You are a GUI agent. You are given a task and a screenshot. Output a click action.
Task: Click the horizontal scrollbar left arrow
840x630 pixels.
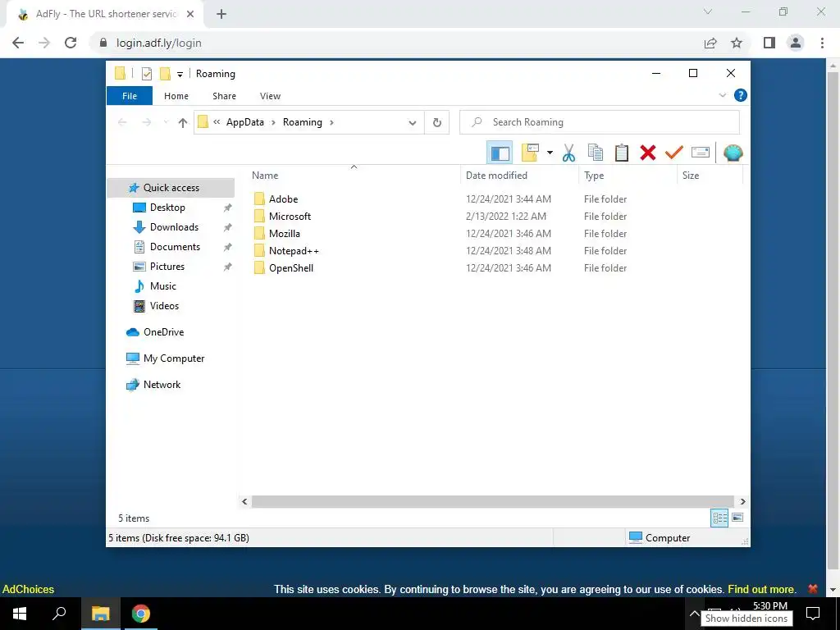(x=244, y=501)
